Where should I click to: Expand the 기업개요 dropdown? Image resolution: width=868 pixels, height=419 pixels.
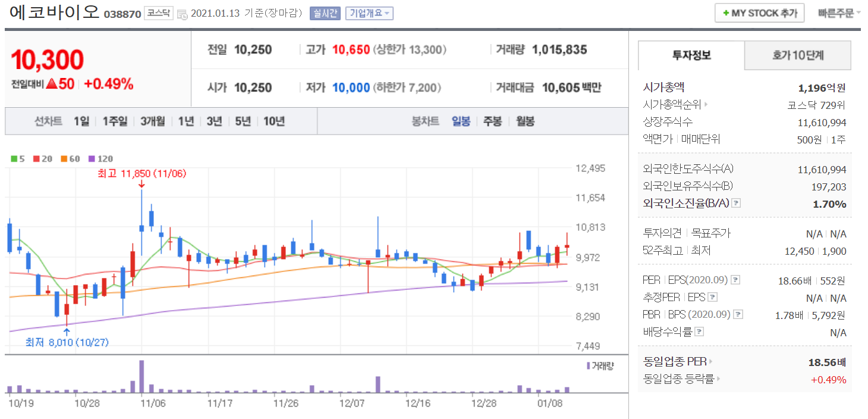pyautogui.click(x=369, y=13)
